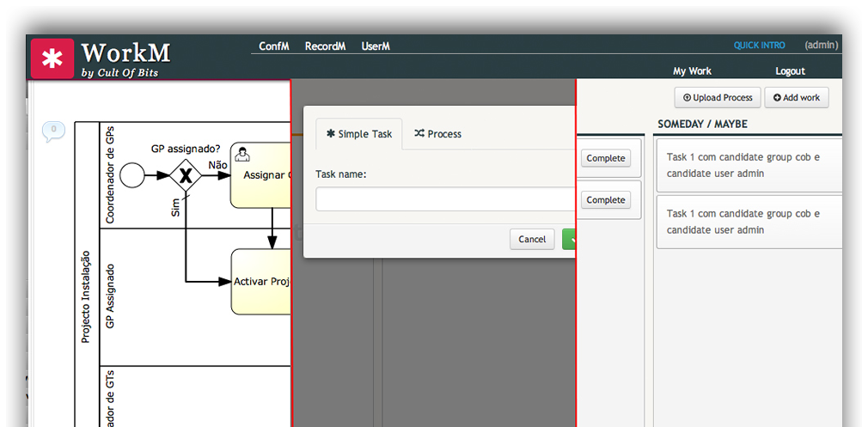This screenshot has height=427, width=868.
Task: Cancel the new task dialog
Action: point(532,239)
